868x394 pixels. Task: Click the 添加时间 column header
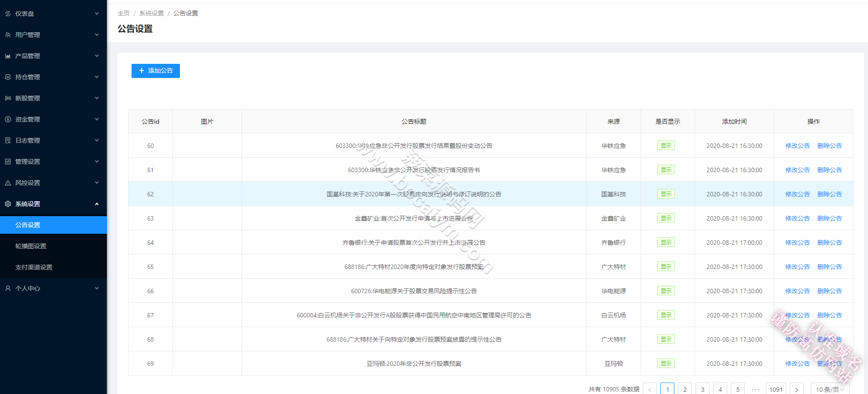pyautogui.click(x=734, y=122)
